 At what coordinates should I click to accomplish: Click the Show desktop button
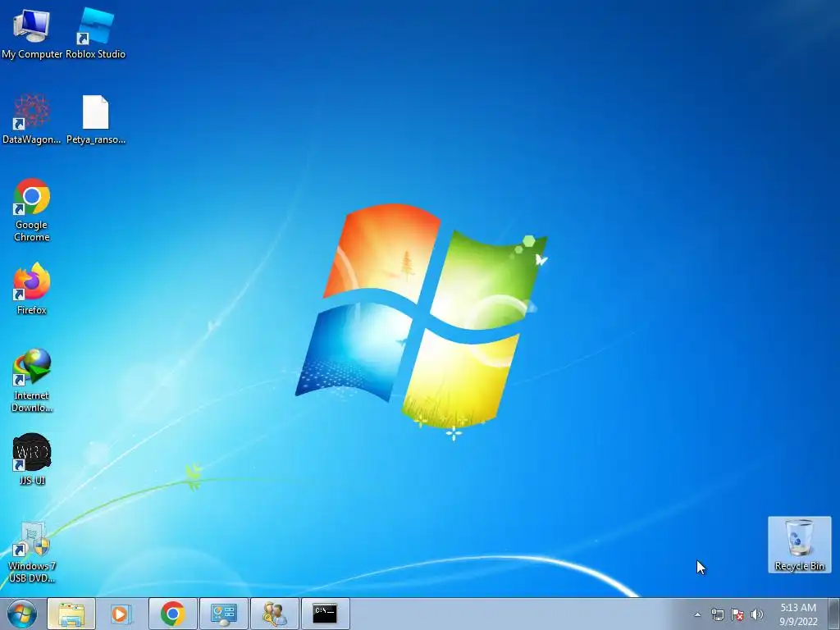pos(834,614)
